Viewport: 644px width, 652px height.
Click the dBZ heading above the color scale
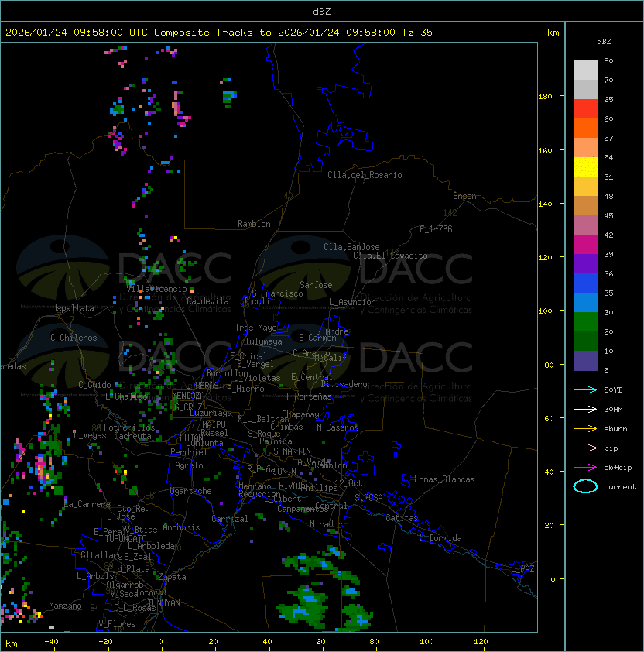[x=604, y=42]
